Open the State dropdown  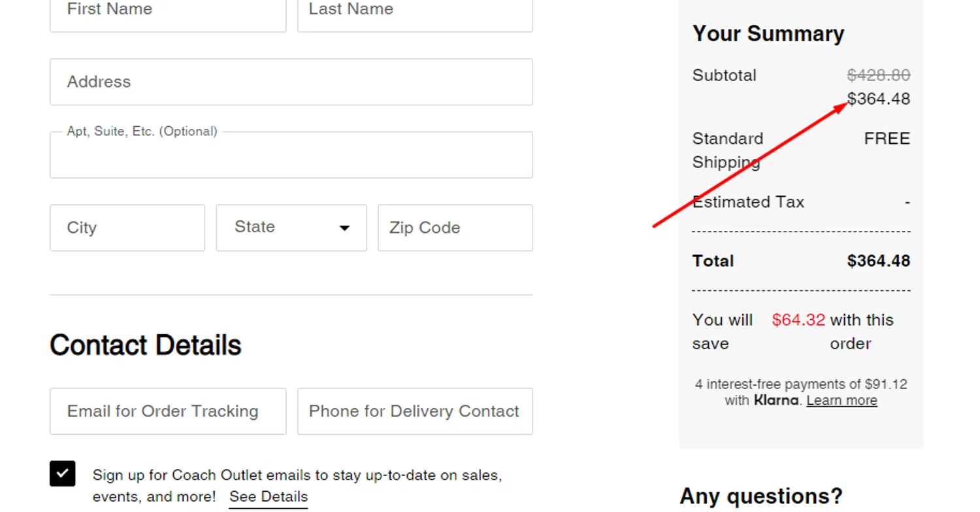(291, 228)
